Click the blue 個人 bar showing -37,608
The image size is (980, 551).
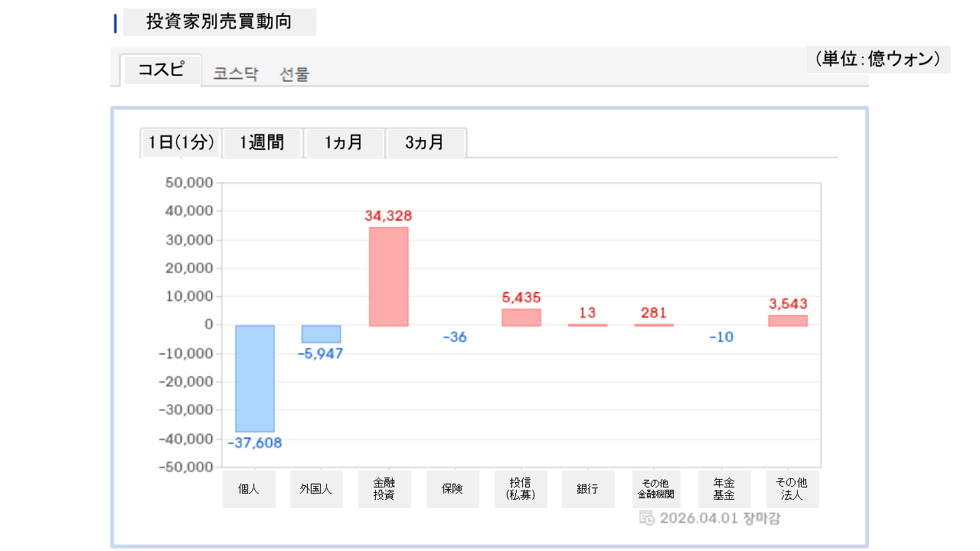pos(254,379)
